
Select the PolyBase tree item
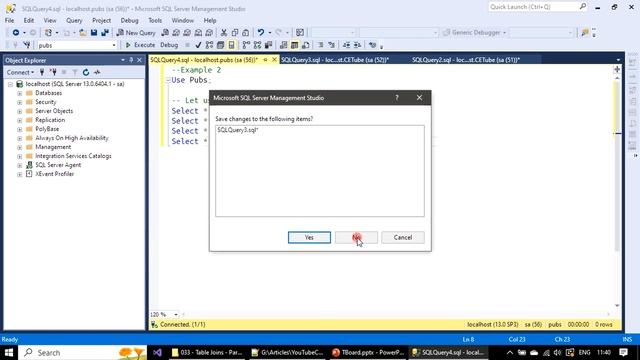(x=47, y=129)
